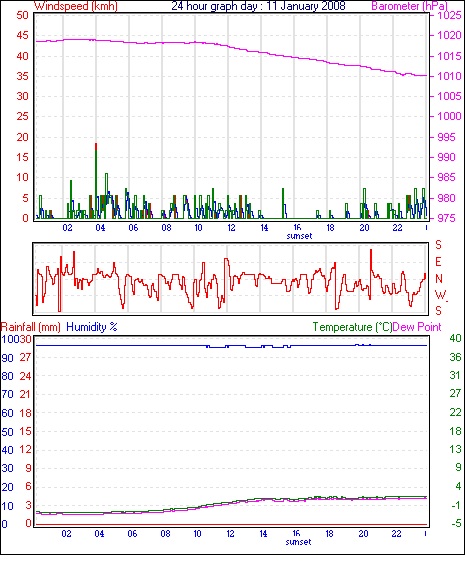
Task: Select the Rainfall (mm) legend label
Action: point(31,327)
